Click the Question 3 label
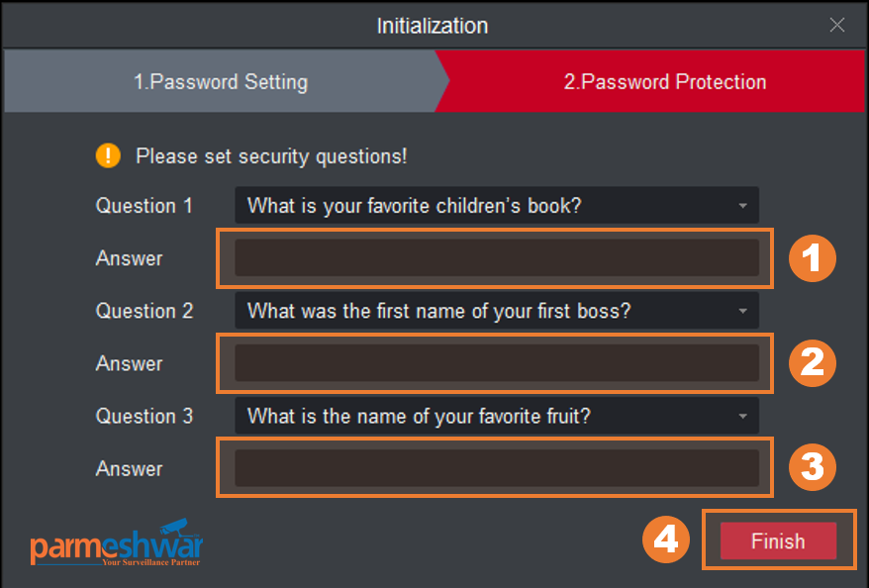 [x=144, y=416]
